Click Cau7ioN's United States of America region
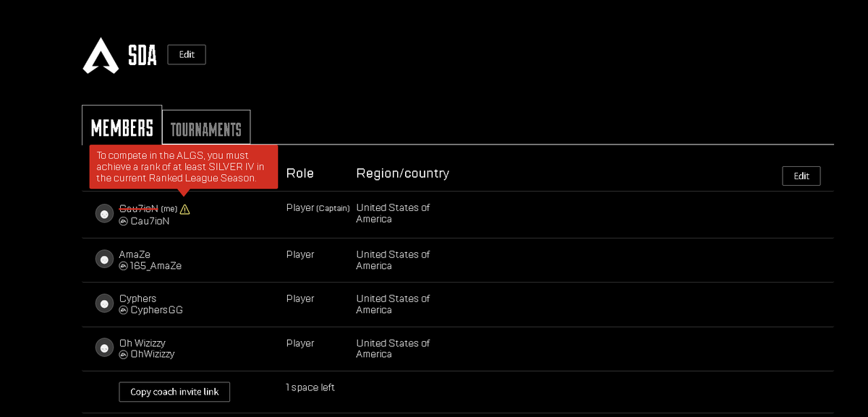Viewport: 868px width, 417px height. coord(393,213)
